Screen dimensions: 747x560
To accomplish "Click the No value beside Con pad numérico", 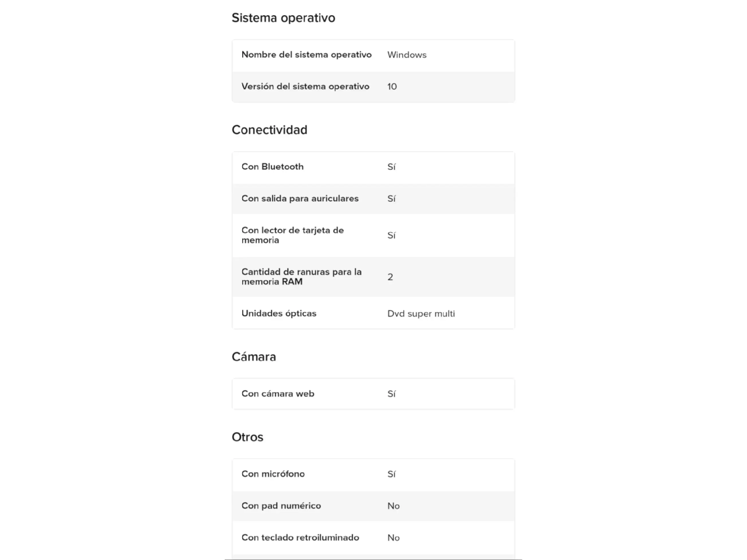I will click(x=393, y=506).
